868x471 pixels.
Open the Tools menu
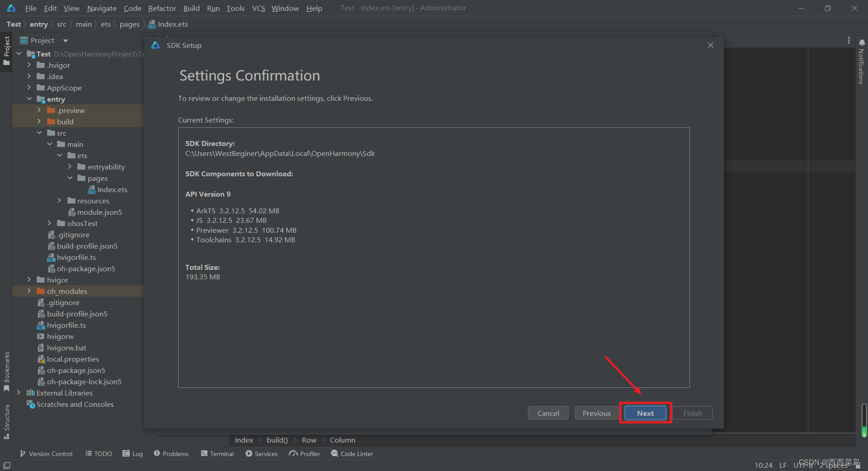pos(235,8)
